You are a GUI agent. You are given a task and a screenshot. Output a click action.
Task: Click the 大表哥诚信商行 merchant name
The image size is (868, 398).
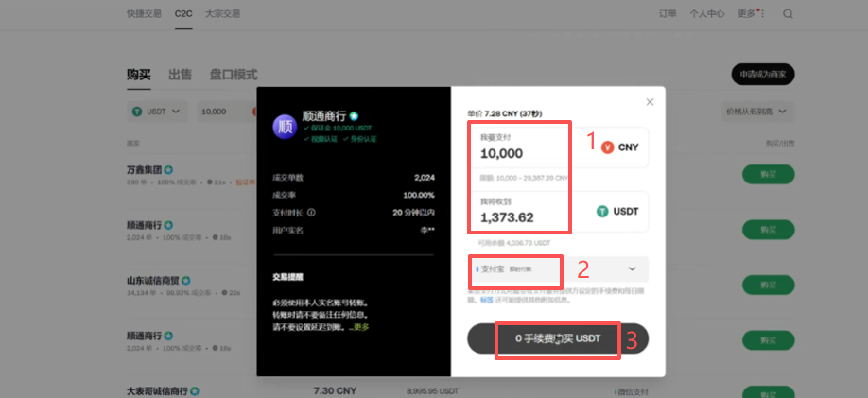coord(157,391)
